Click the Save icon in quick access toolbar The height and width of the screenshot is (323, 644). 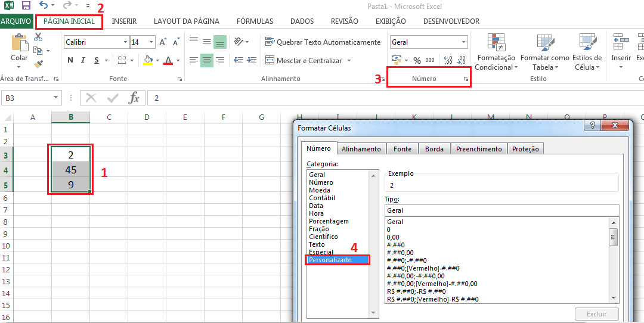tap(26, 6)
